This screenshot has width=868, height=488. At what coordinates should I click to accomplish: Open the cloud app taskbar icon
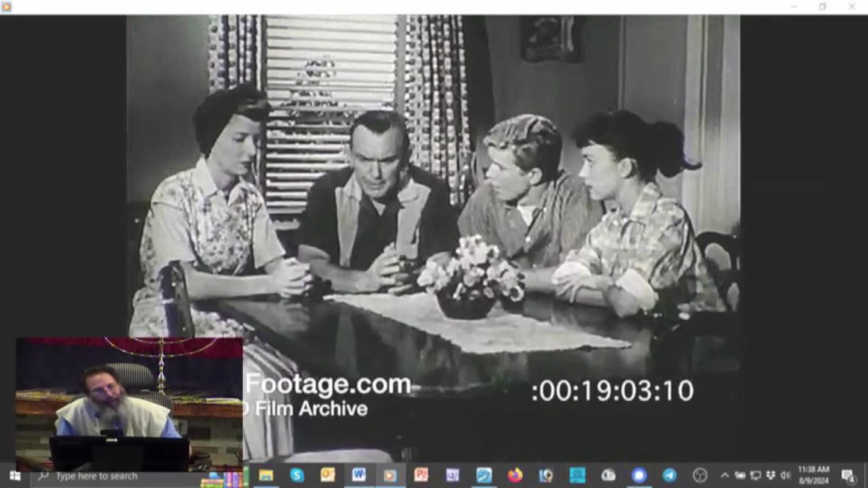(608, 475)
